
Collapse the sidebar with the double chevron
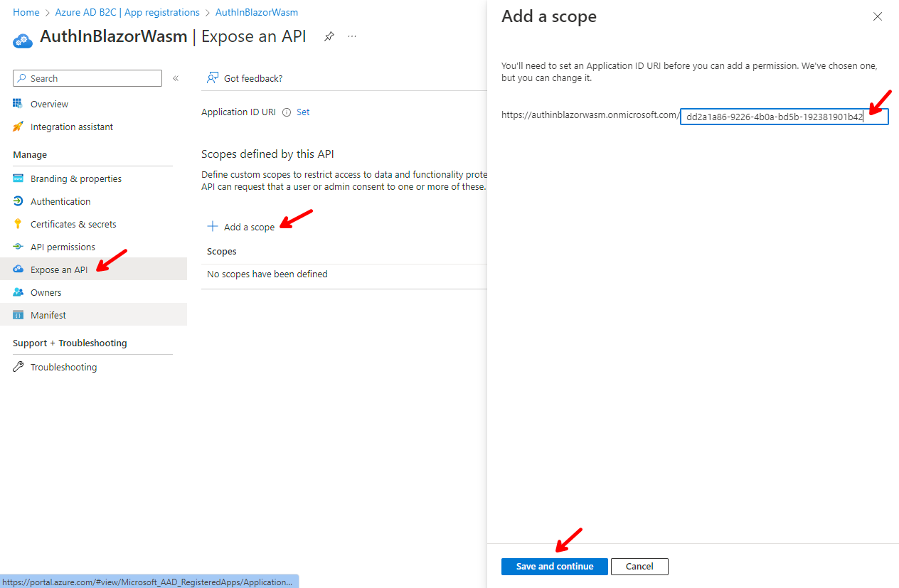click(176, 78)
